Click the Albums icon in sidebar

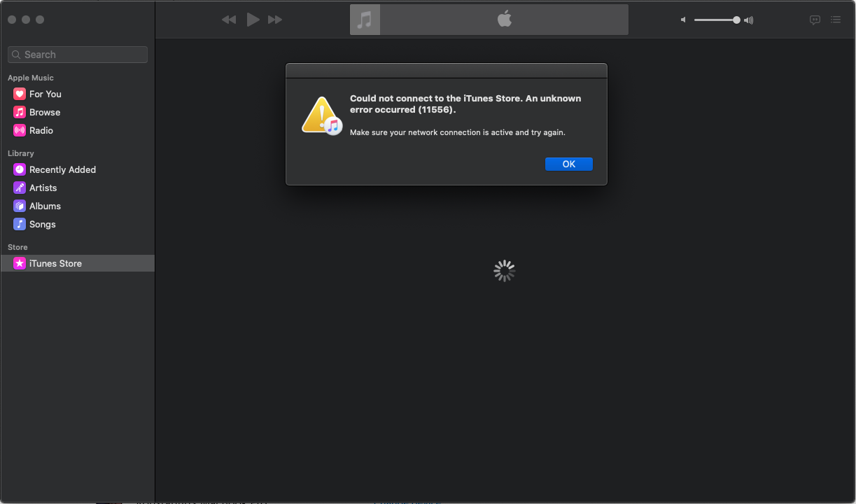[20, 206]
